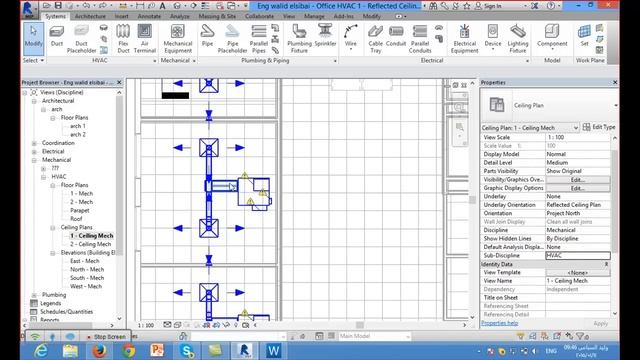
Task: Expand the Coordination node
Action: 34,143
